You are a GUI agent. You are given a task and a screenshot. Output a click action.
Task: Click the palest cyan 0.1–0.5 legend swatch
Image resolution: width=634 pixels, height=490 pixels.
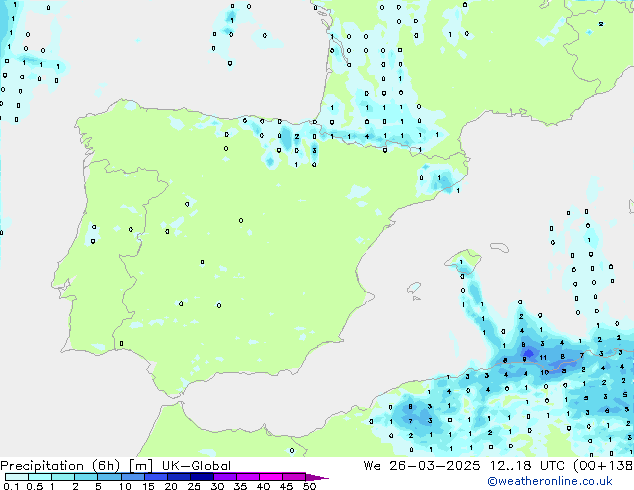click(x=17, y=477)
